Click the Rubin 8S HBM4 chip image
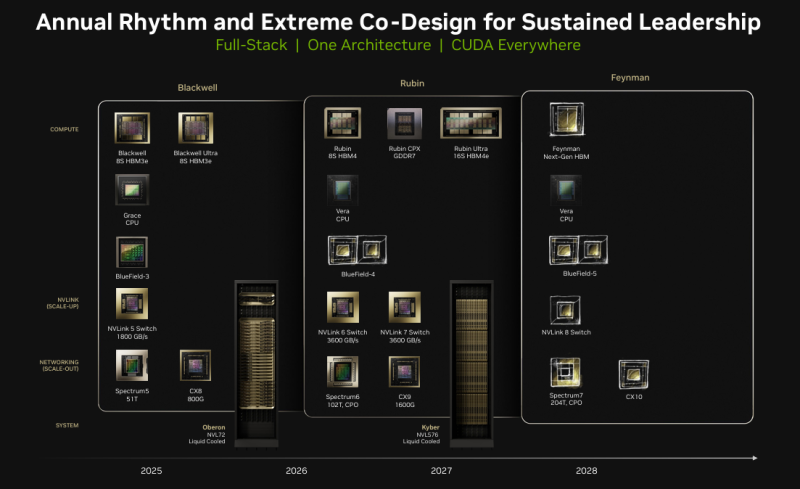This screenshot has height=489, width=800. coord(342,123)
